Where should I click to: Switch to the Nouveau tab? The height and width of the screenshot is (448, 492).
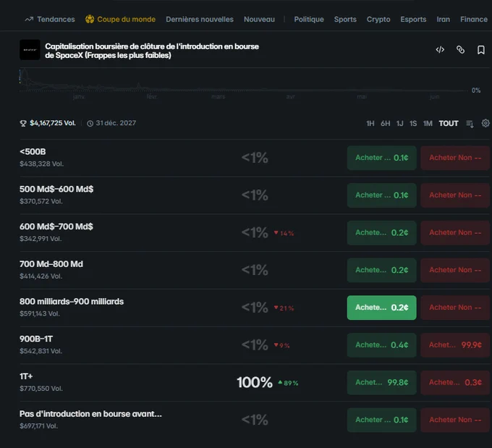[259, 19]
